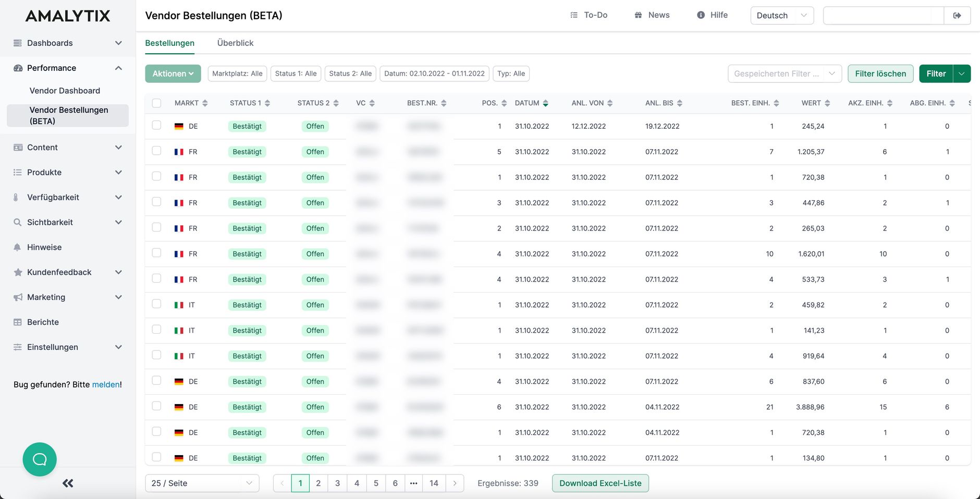Sort by AKZ. EINH. column sort icon
The height and width of the screenshot is (499, 980).
coord(890,103)
